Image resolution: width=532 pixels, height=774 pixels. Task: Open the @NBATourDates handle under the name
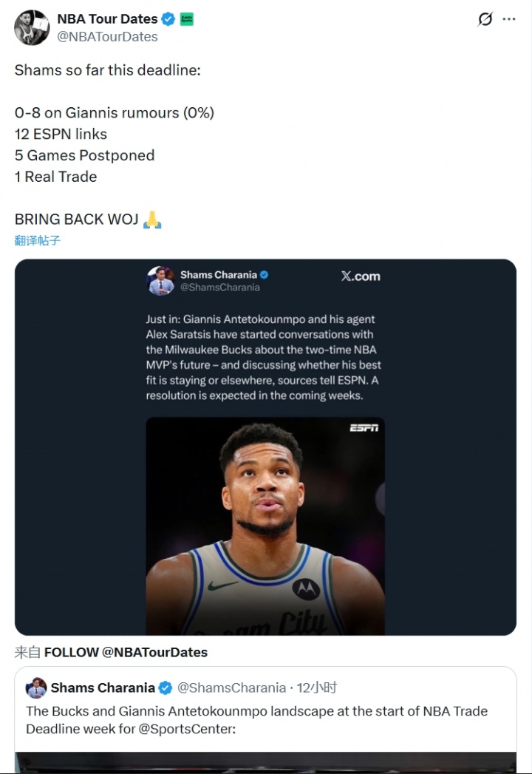[107, 36]
